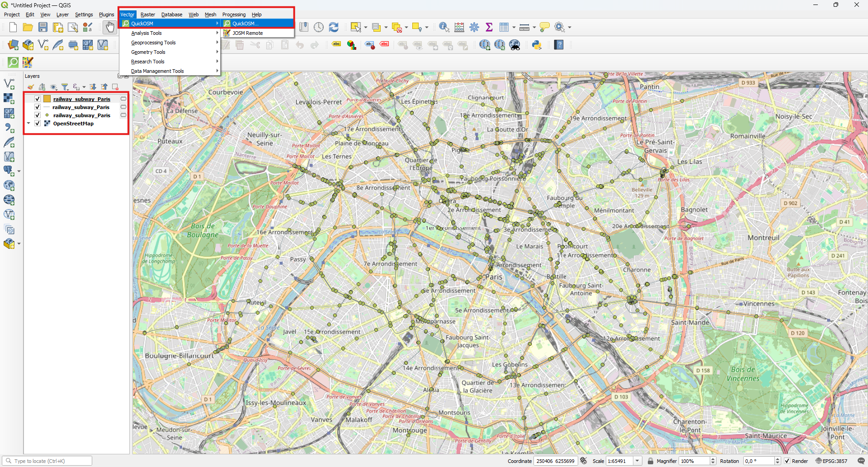Click the Rotation value field
868x467 pixels.
click(759, 461)
